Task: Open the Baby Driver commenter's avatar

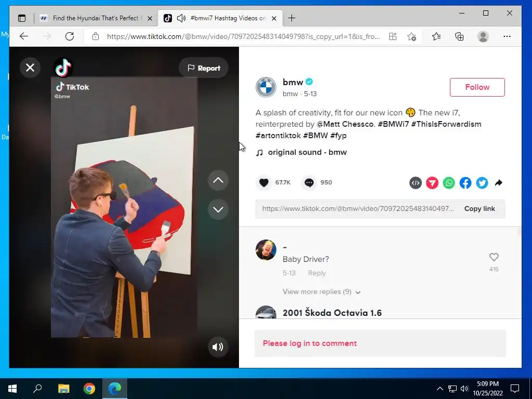Action: point(266,250)
